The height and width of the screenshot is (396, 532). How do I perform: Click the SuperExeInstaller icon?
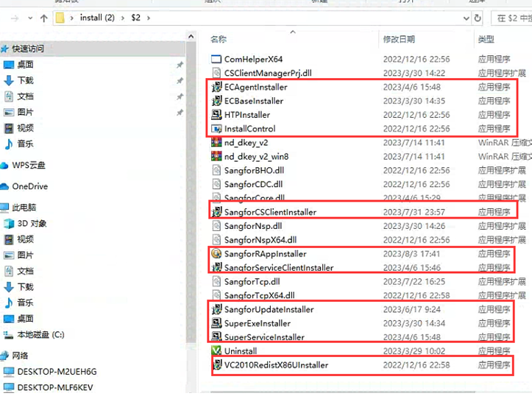pos(216,323)
